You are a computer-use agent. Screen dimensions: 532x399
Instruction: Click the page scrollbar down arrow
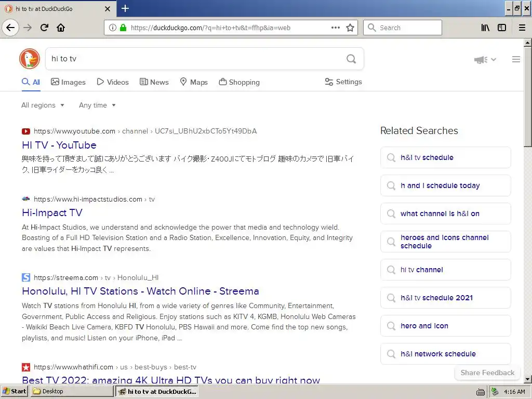click(x=528, y=379)
